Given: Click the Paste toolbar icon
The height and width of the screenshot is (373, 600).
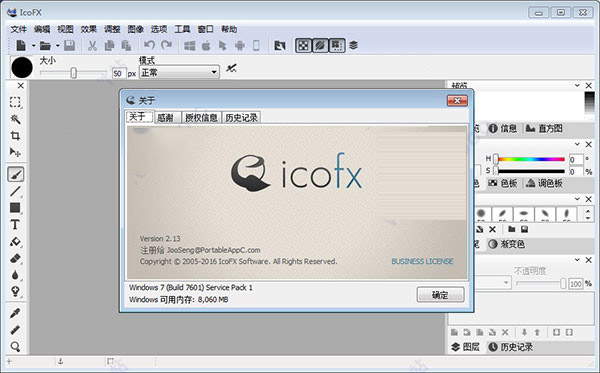Looking at the screenshot, I should coord(126,46).
